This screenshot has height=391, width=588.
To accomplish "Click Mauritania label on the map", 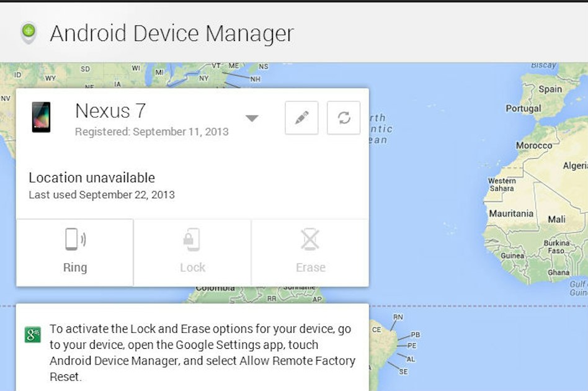I will pyautogui.click(x=510, y=213).
